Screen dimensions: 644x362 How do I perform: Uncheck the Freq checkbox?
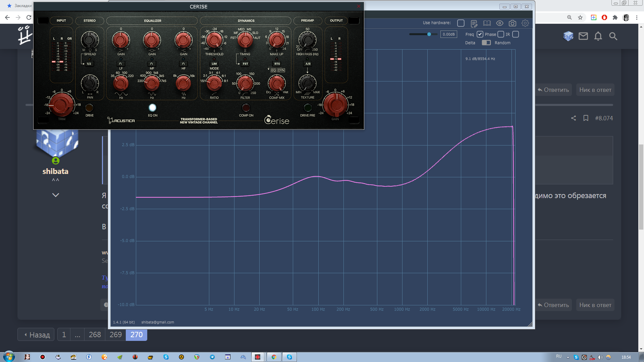coord(480,34)
